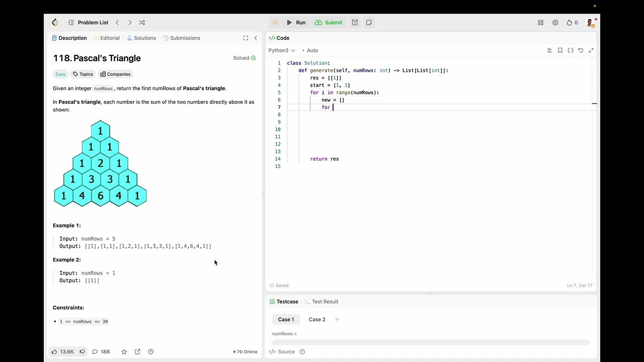The image size is (644, 362).
Task: Select Case 2 testcase
Action: coord(317,319)
